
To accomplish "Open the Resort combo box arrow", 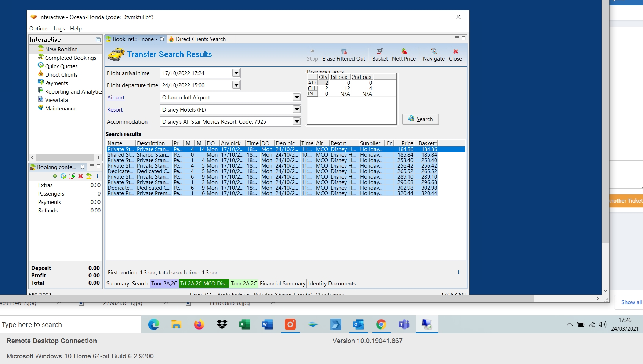I will click(x=297, y=110).
